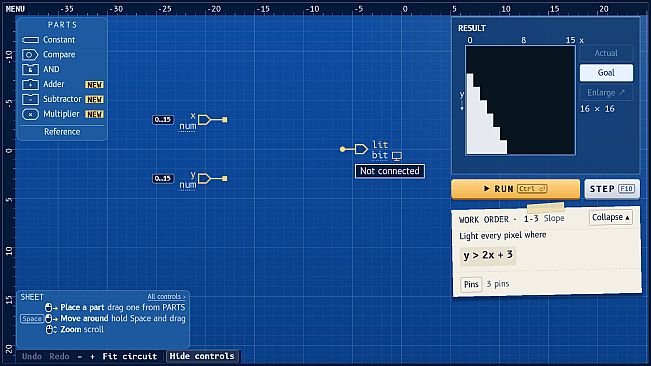
Task: Select the Multiplier part icon
Action: 30,114
